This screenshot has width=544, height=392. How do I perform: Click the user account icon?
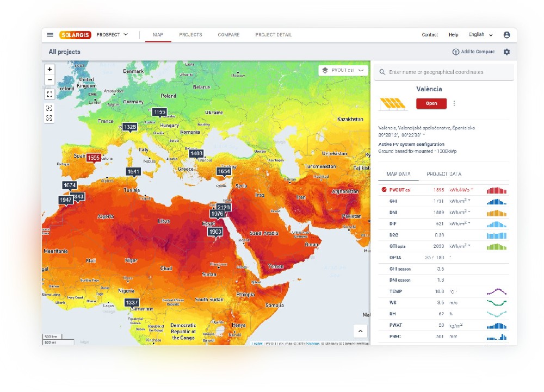coord(506,35)
